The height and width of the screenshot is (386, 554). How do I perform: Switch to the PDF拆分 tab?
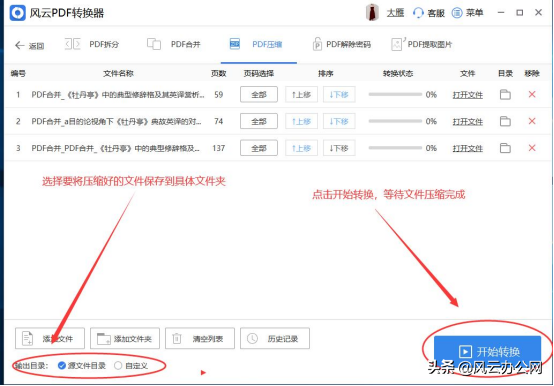tap(92, 44)
